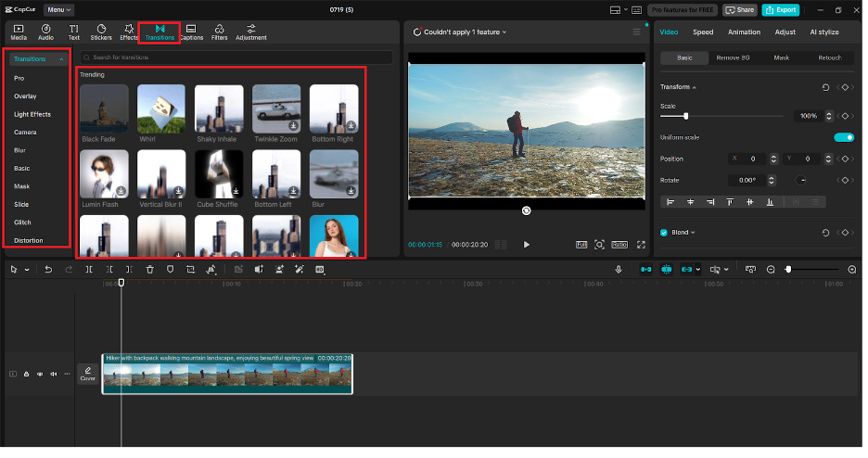The height and width of the screenshot is (458, 868).
Task: Open the Effects panel
Action: (128, 32)
